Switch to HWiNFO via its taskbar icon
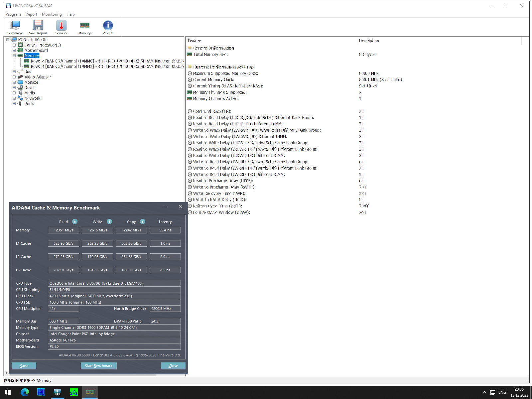This screenshot has height=399, width=532. click(x=57, y=392)
